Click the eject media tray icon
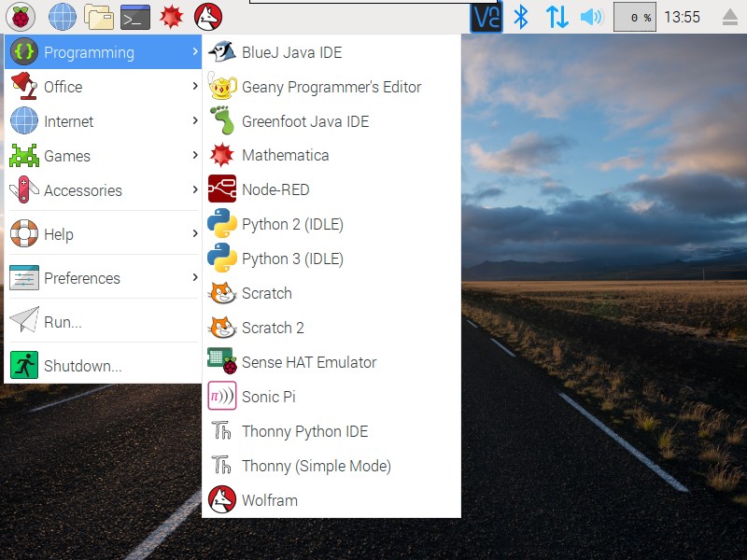The width and height of the screenshot is (747, 560). point(730,17)
